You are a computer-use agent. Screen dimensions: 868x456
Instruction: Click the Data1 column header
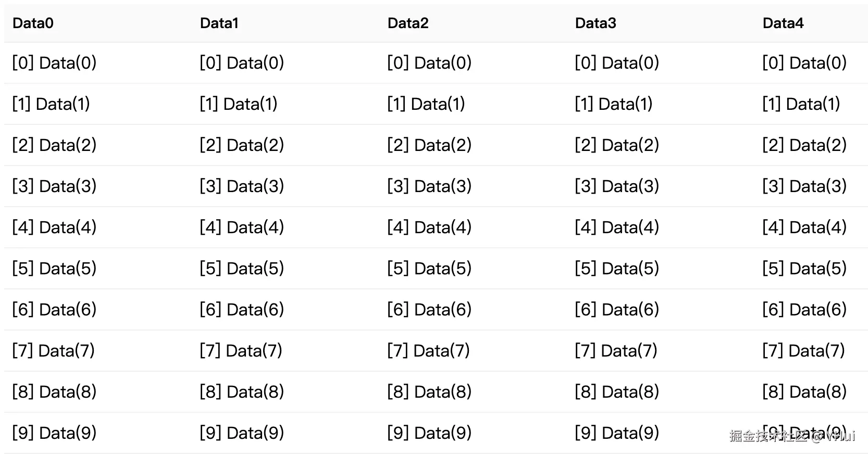click(x=219, y=23)
